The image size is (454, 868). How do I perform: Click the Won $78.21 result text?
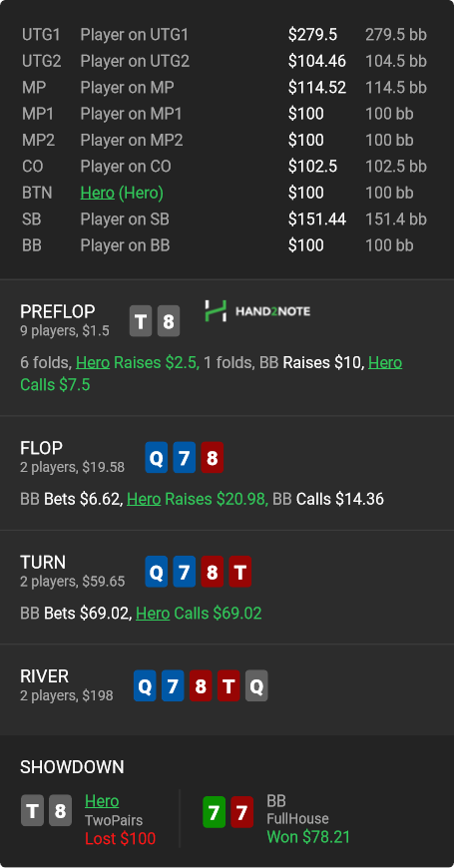point(308,837)
